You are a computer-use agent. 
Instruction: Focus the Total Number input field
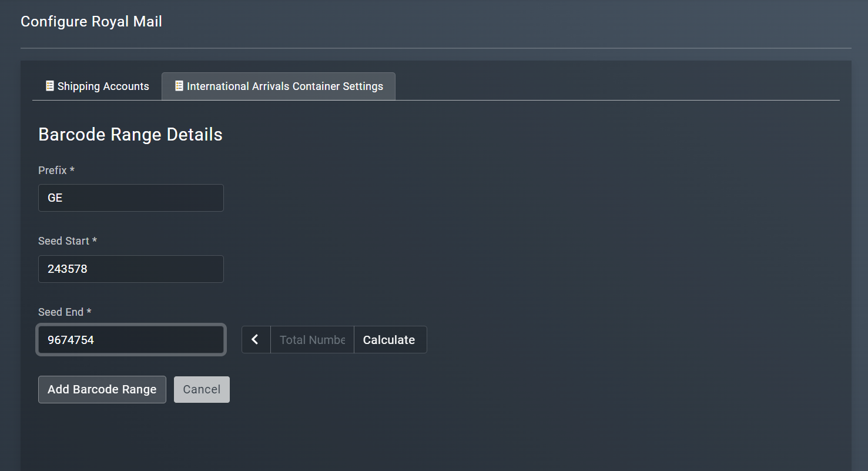[312, 340]
